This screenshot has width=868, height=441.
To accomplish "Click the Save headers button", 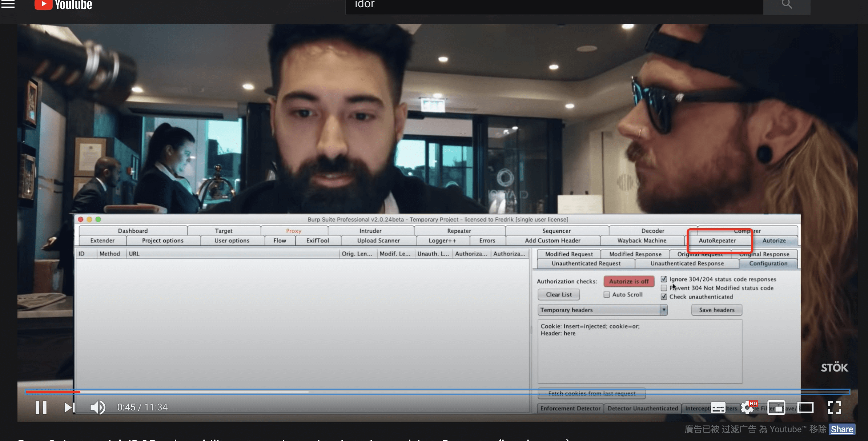I will click(x=716, y=310).
